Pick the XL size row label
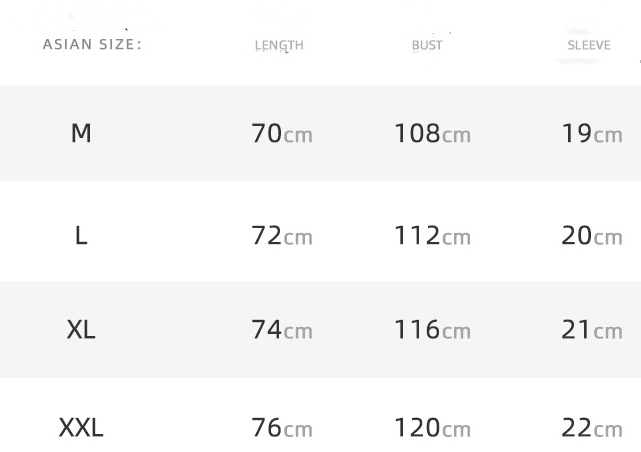Image resolution: width=641 pixels, height=452 pixels. [81, 329]
